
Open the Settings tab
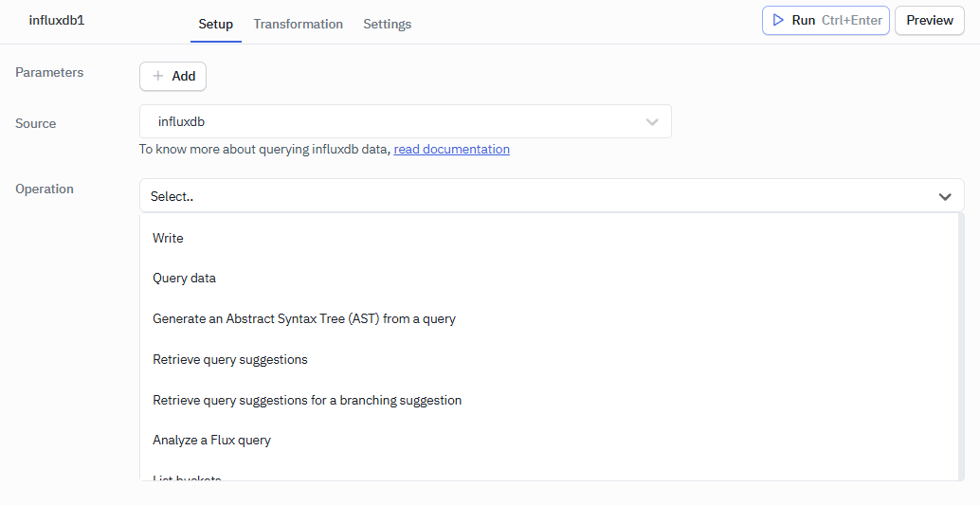[387, 24]
